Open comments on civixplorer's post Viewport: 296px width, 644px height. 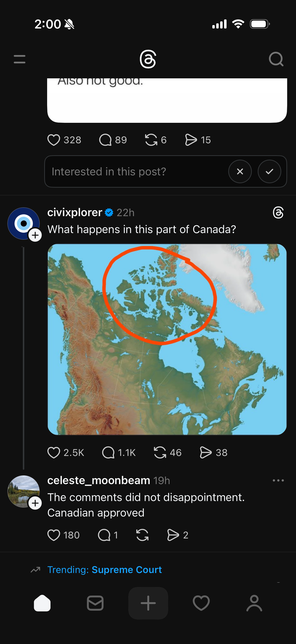click(108, 452)
